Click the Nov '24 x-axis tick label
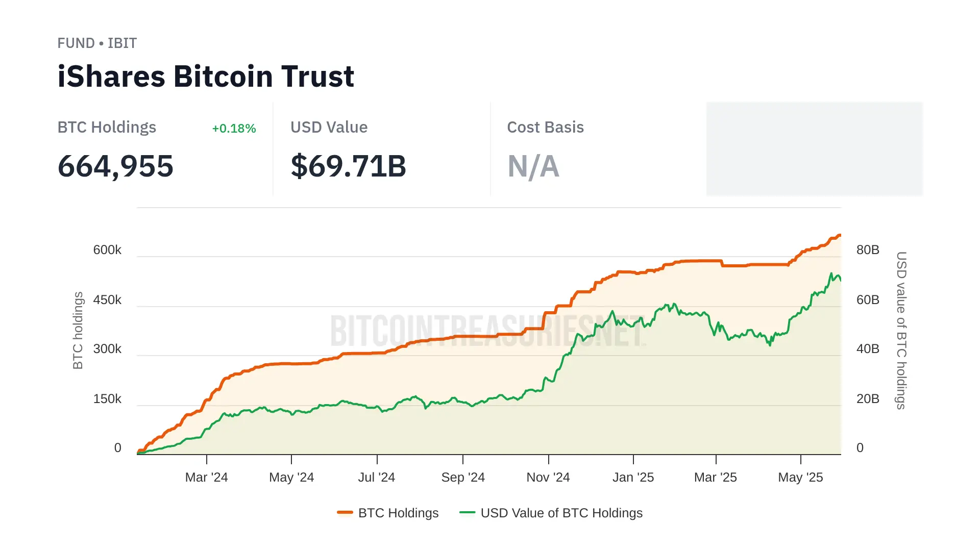Viewport: 980px width, 551px height. click(548, 478)
